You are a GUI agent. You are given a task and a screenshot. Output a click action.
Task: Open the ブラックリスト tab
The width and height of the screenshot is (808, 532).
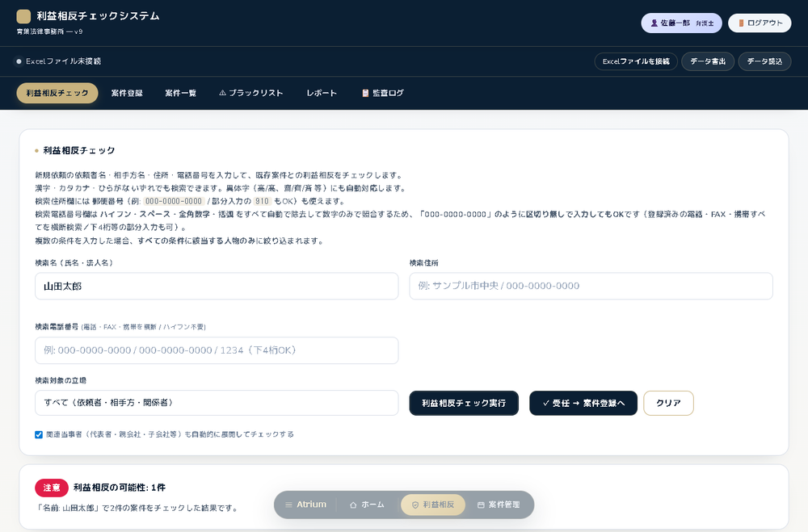(x=251, y=93)
